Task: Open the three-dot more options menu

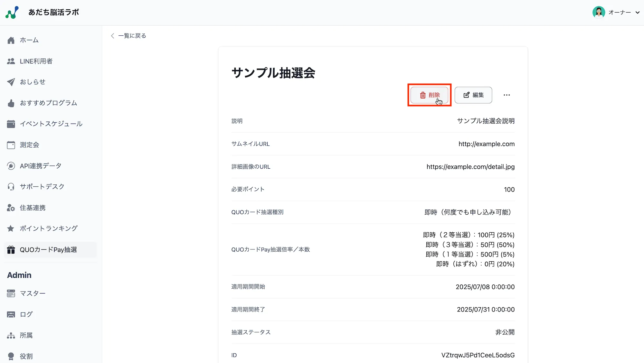Action: pos(507,95)
